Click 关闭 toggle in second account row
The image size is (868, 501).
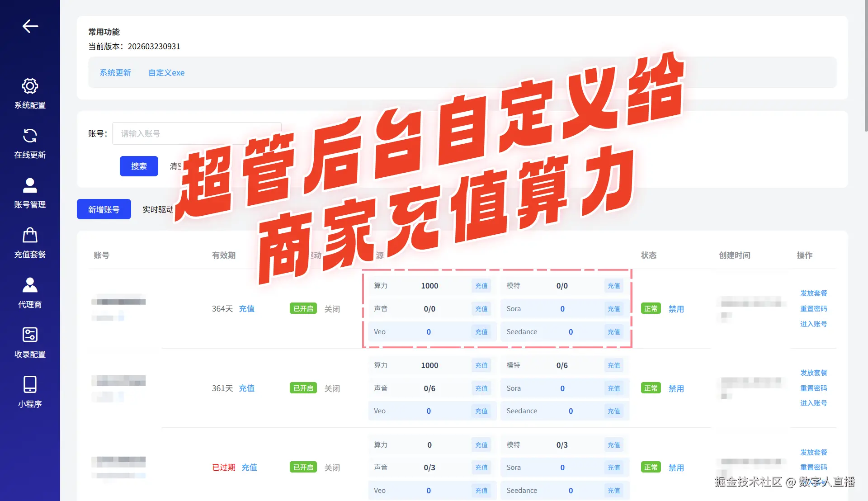pyautogui.click(x=332, y=388)
